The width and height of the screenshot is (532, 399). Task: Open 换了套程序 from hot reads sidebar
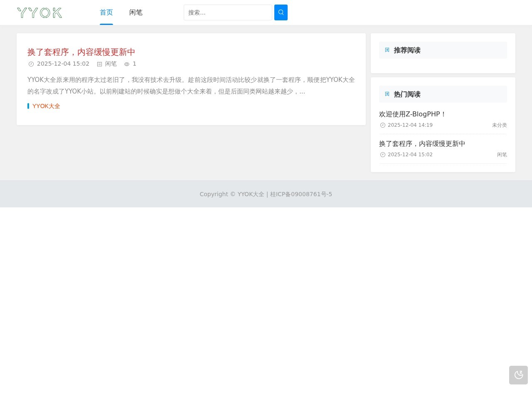pyautogui.click(x=422, y=143)
